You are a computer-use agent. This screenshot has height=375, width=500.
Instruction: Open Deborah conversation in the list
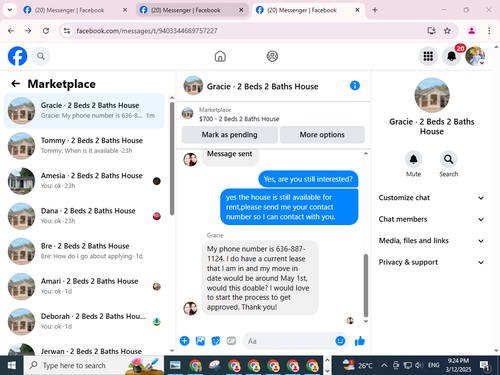84,322
